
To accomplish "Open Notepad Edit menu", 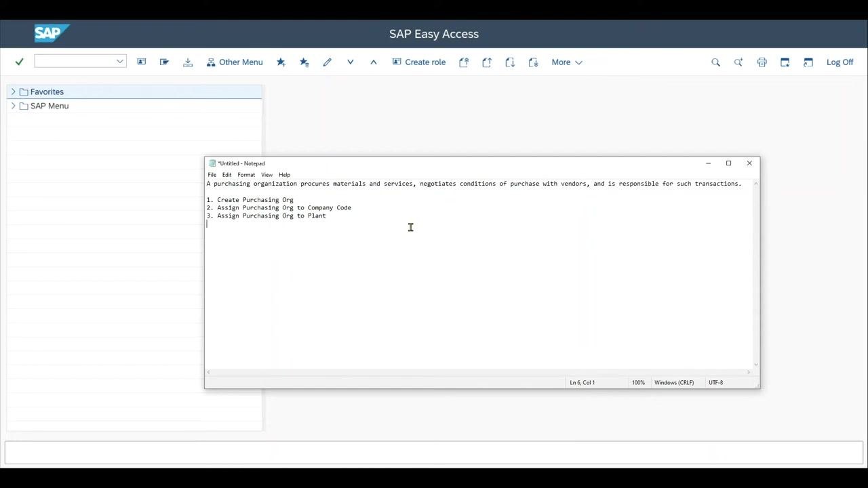I will (226, 175).
